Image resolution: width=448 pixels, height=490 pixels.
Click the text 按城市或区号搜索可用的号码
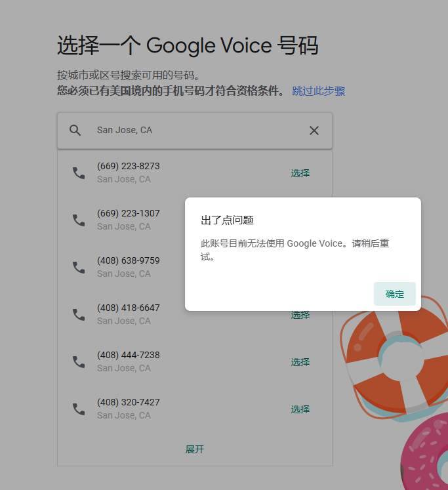pyautogui.click(x=129, y=75)
